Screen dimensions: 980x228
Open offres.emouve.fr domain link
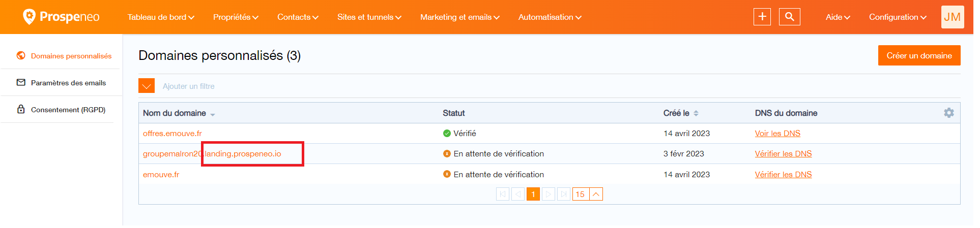[172, 133]
